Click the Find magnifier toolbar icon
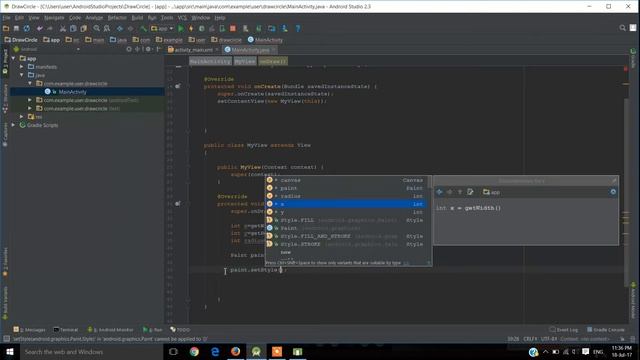The height and width of the screenshot is (360, 640). [97, 29]
